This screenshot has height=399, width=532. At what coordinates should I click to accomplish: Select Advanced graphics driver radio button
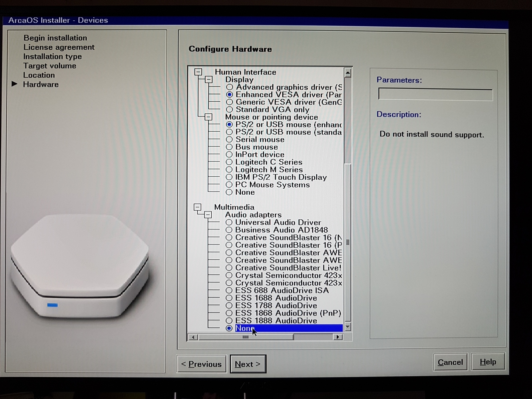pos(230,87)
